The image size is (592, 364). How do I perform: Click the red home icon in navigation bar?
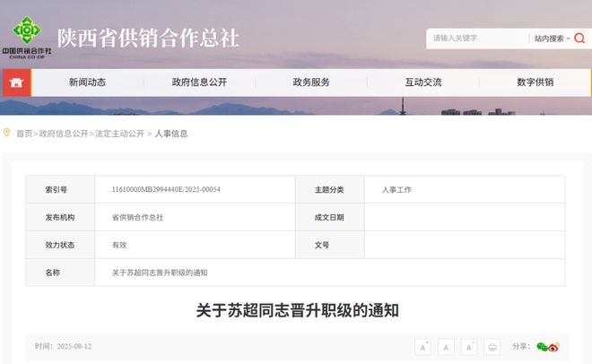(x=16, y=82)
